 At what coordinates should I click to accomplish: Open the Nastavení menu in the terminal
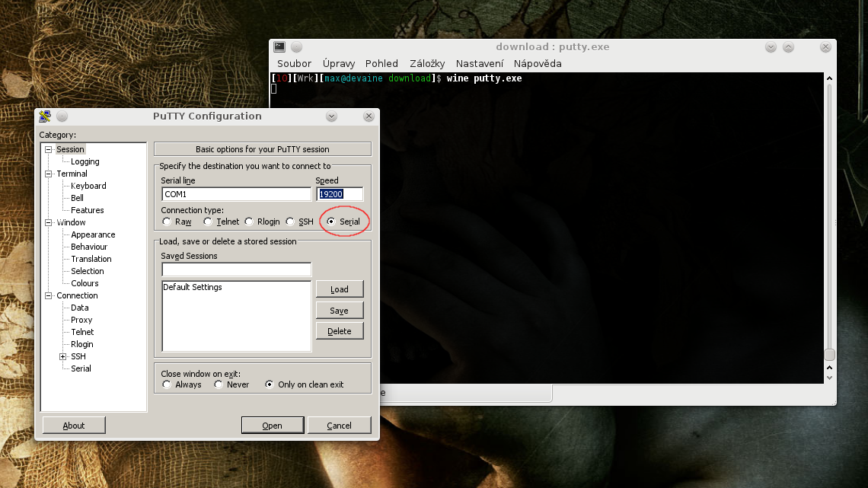[480, 64]
